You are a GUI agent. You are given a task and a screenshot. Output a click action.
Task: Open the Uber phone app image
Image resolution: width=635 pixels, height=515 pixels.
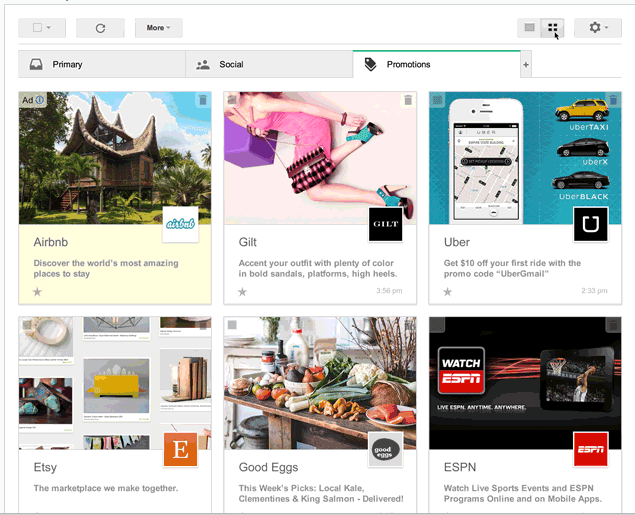525,158
